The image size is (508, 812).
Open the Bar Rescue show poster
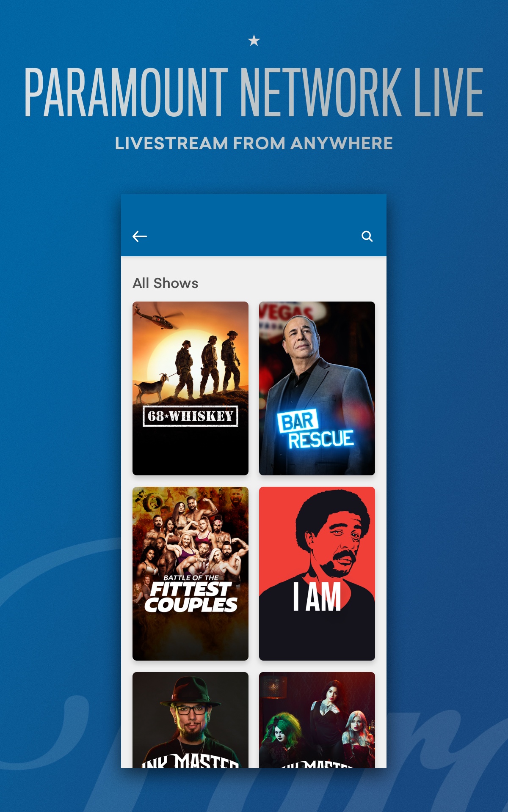point(317,388)
